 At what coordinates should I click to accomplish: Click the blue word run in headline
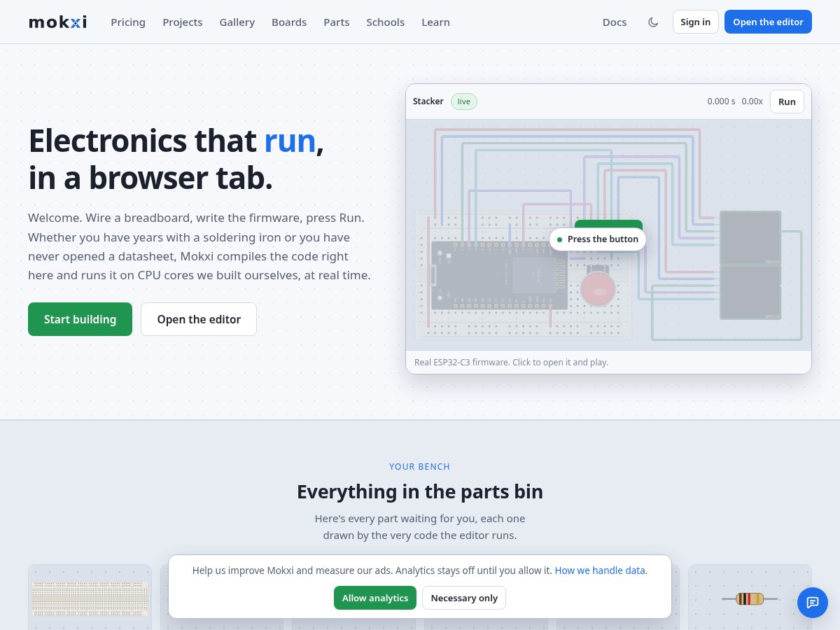coord(290,141)
